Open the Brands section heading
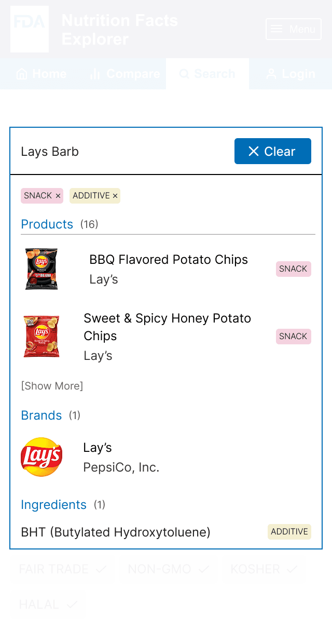 click(x=41, y=415)
